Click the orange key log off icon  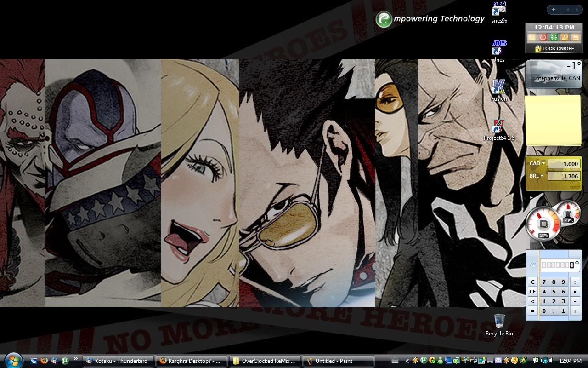[565, 37]
